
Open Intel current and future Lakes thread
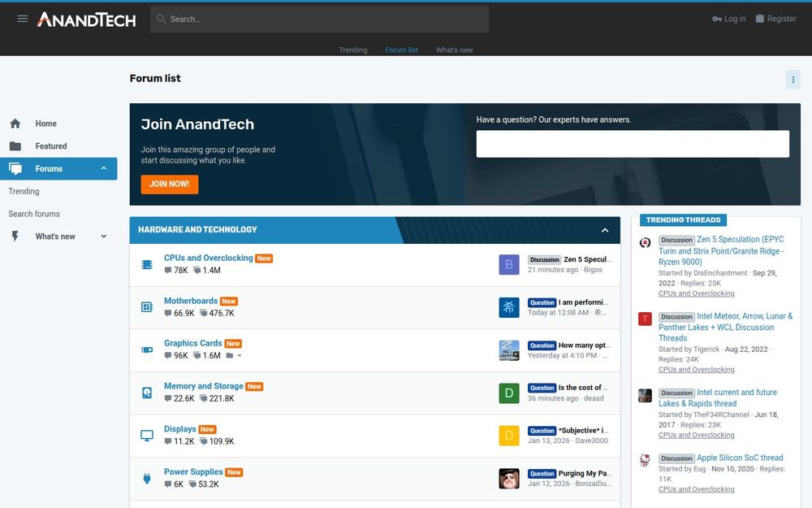tap(718, 397)
